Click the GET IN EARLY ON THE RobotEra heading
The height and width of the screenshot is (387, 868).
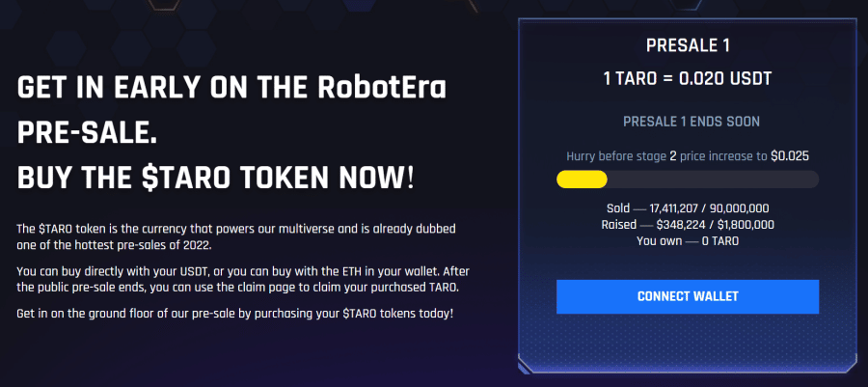pyautogui.click(x=231, y=88)
